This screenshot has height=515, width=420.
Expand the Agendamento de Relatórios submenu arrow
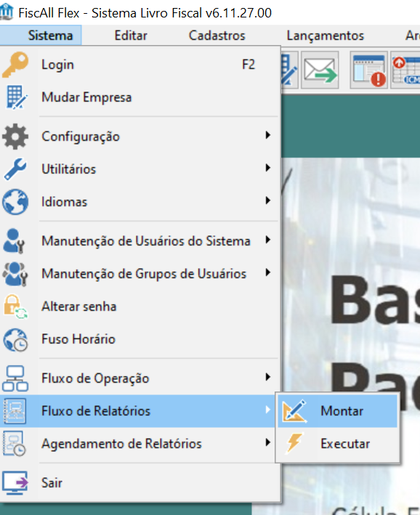268,442
